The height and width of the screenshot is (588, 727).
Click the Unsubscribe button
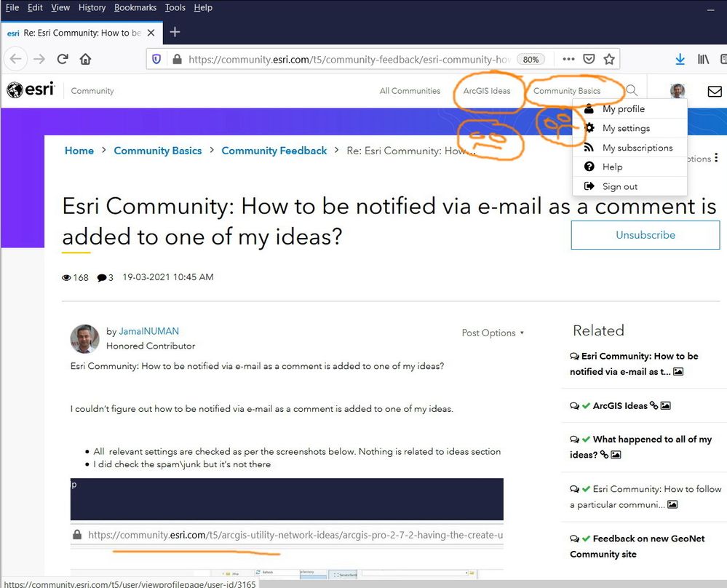pos(645,235)
